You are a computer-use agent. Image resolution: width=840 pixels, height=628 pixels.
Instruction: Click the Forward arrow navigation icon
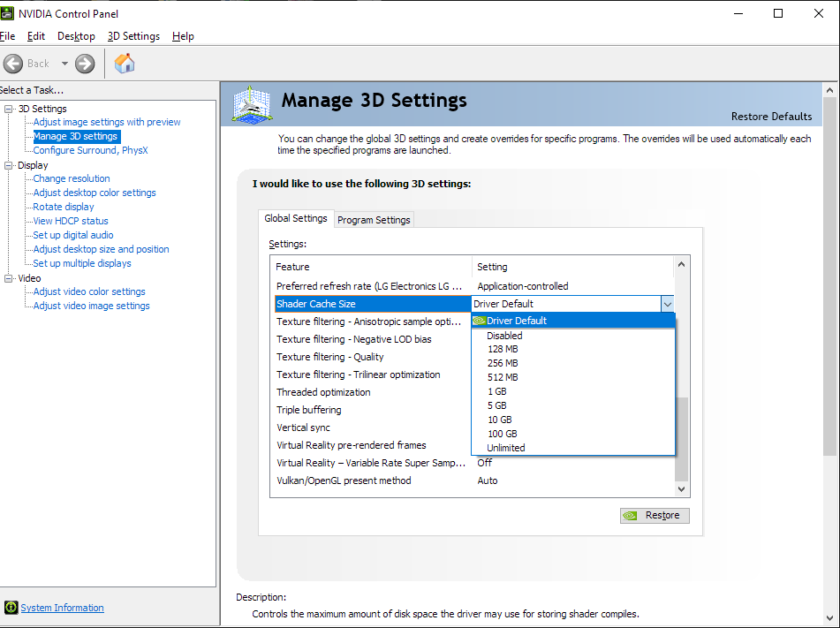point(85,64)
